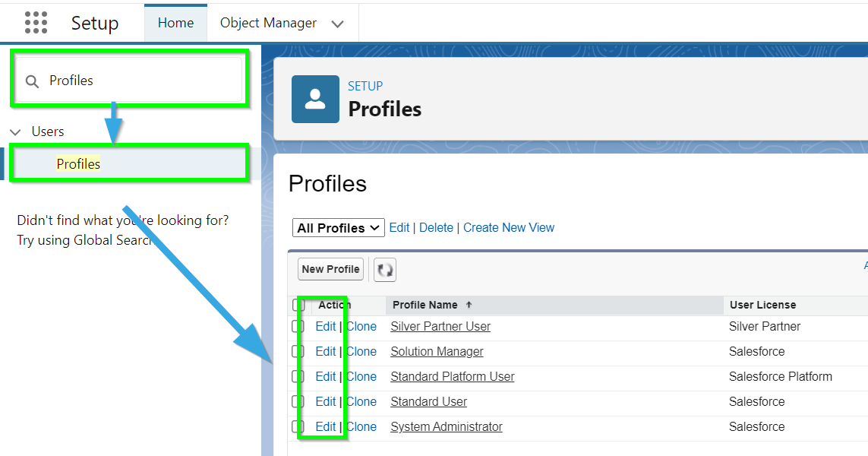Click Edit for Solution Manager

click(326, 351)
